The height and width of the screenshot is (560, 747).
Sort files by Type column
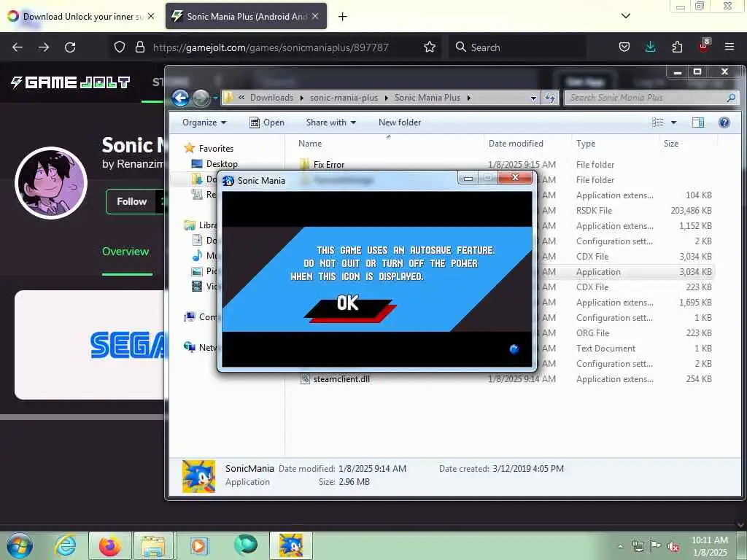tap(586, 144)
